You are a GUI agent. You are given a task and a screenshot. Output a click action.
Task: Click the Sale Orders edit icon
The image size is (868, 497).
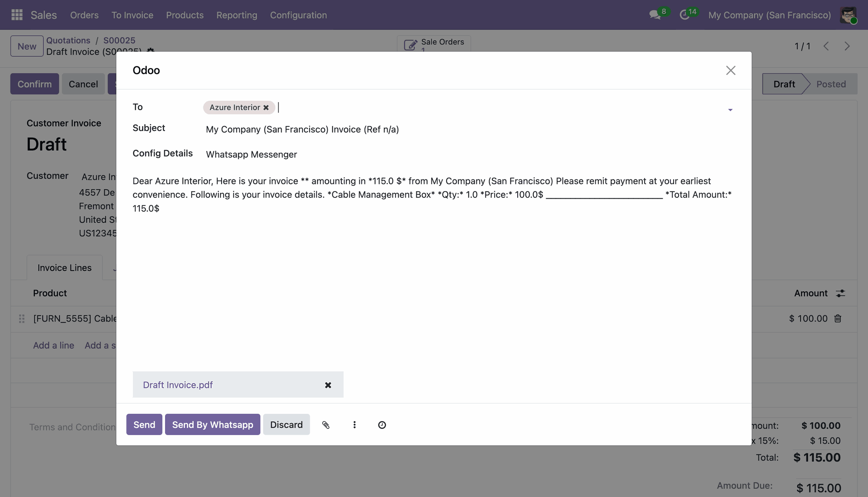coord(410,45)
